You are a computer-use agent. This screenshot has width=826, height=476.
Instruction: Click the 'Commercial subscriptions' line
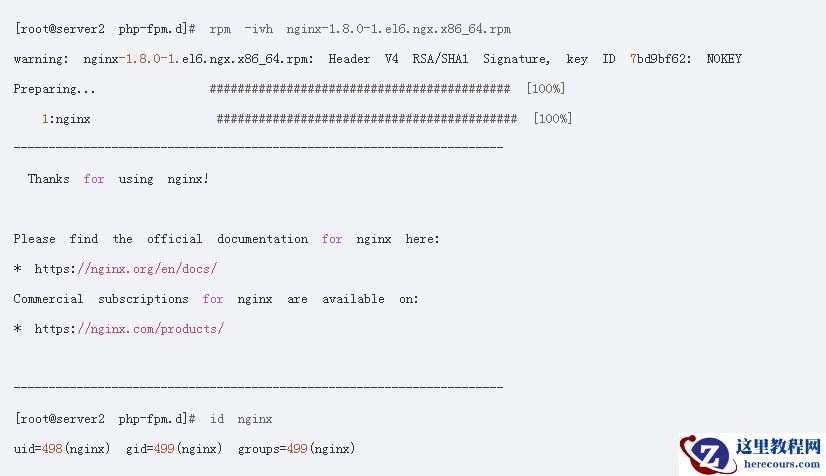pos(216,299)
